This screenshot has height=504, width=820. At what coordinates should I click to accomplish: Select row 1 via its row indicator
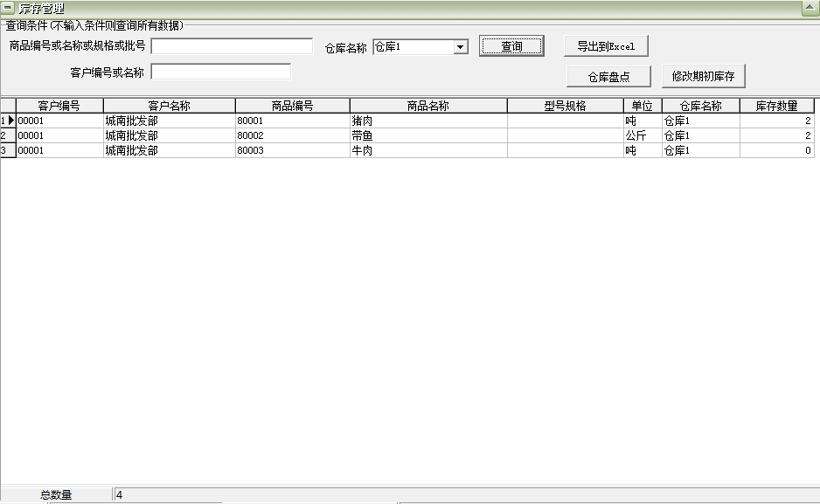9,121
